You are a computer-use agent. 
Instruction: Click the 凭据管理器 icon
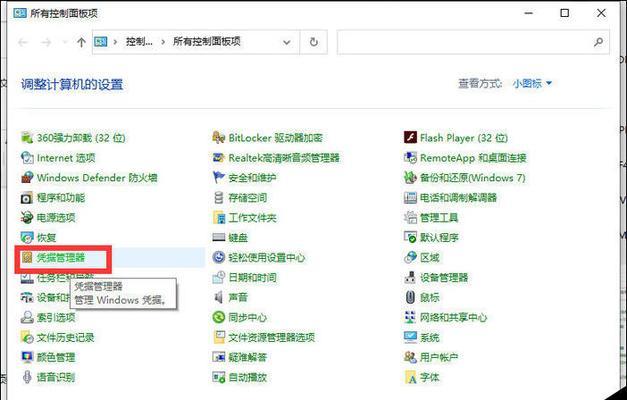coord(27,258)
